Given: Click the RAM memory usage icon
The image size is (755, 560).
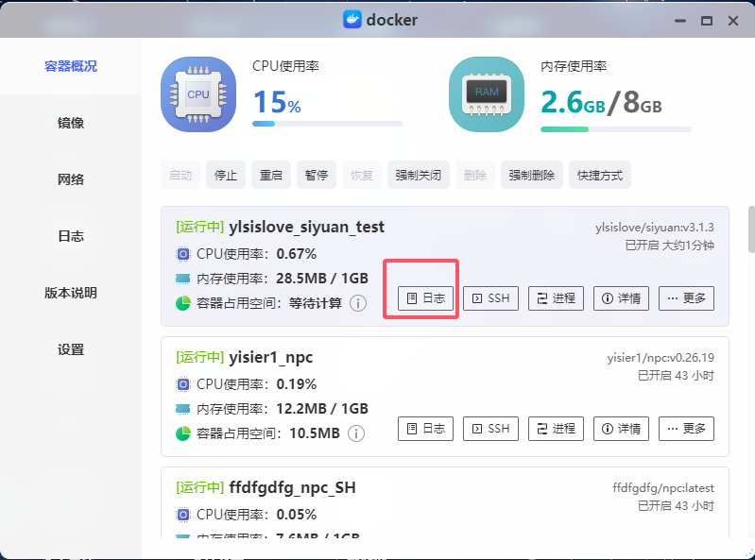Looking at the screenshot, I should coord(487,94).
